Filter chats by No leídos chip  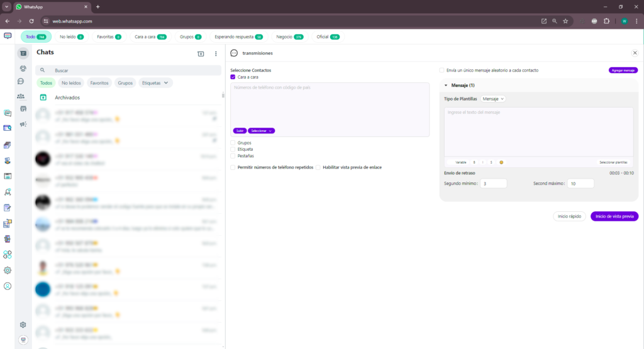click(71, 83)
